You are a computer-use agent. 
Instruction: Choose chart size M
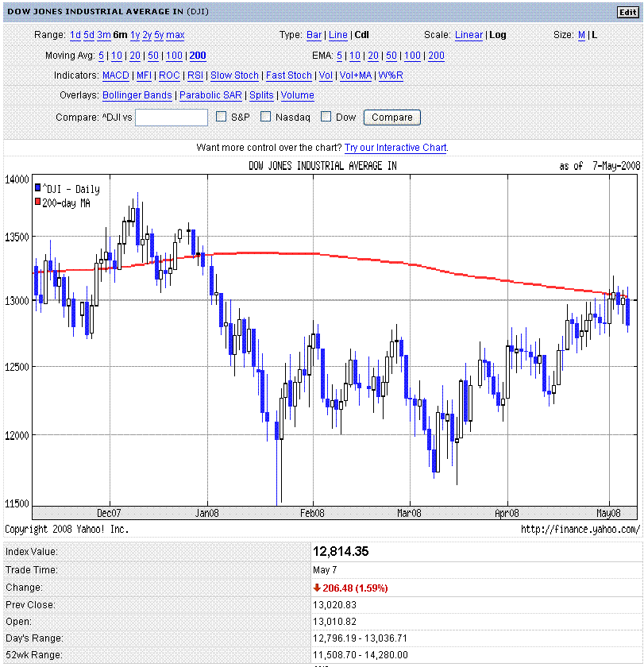click(x=581, y=35)
